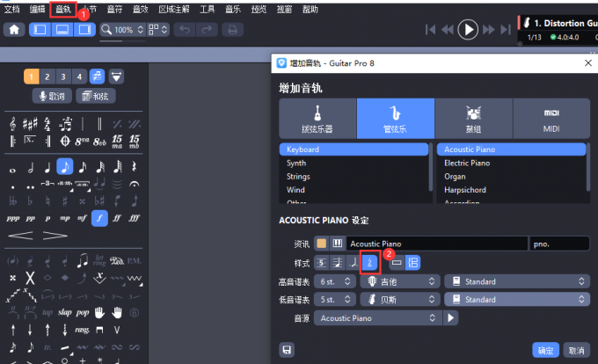Select the forte dynamic marking
Viewport: 598px width, 364px height.
point(100,216)
